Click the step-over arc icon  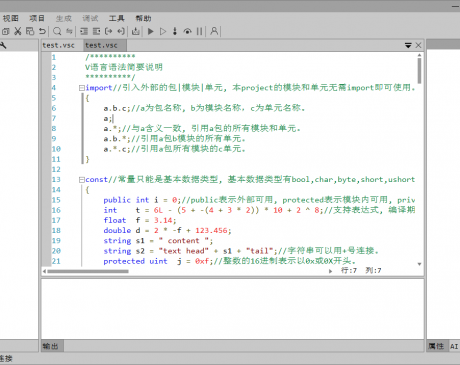pyautogui.click(x=188, y=31)
